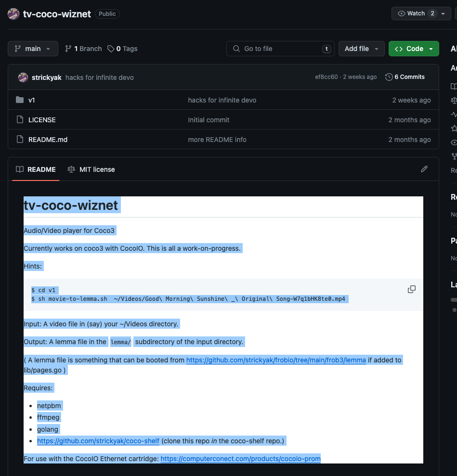View the 1 Branch list

83,49
